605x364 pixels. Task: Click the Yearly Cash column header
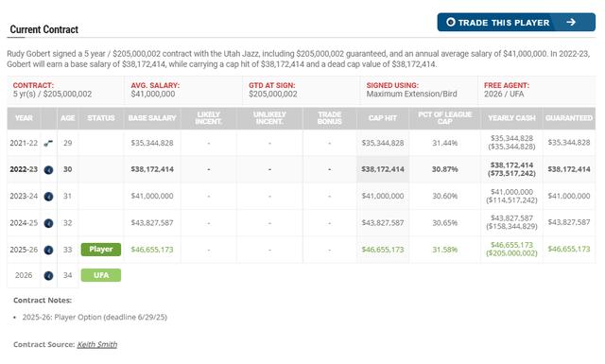click(511, 118)
